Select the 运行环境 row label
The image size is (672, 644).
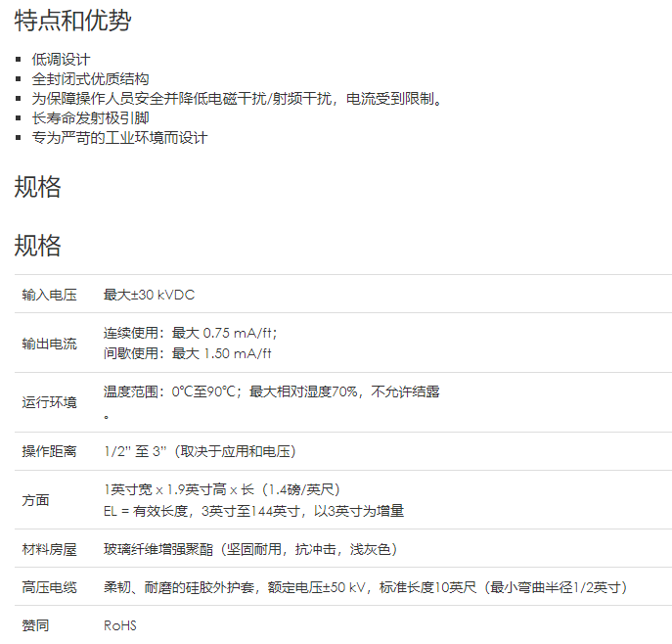click(49, 402)
